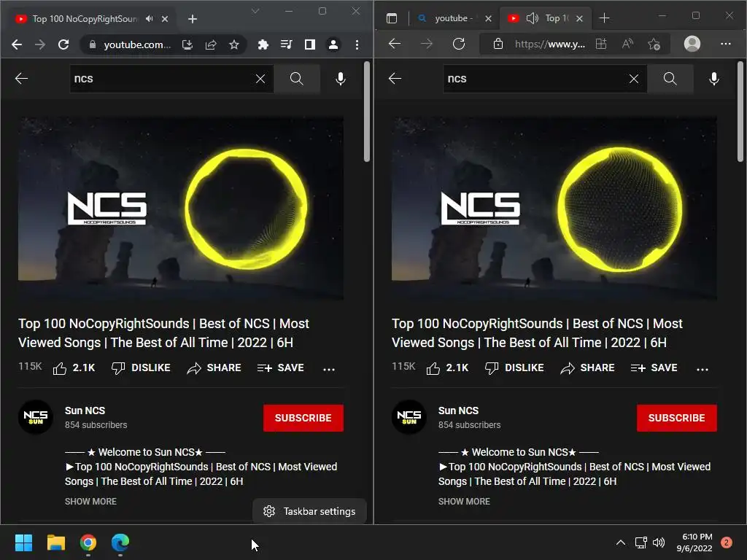
Task: Open a new tab in Edge
Action: point(604,18)
